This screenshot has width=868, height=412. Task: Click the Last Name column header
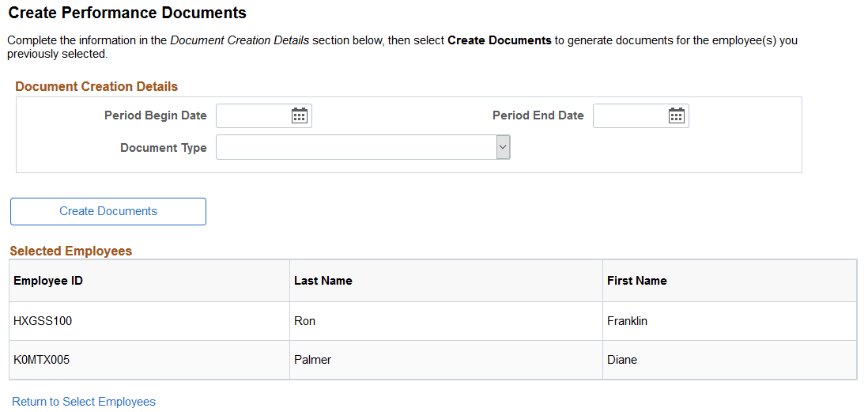coord(323,281)
